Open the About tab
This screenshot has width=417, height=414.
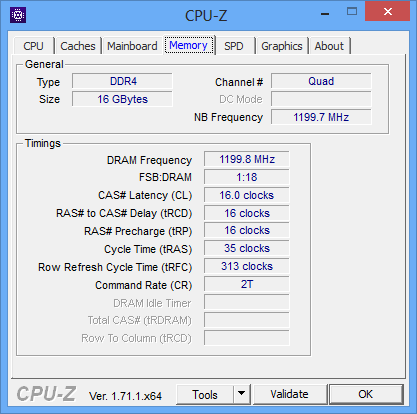[329, 46]
